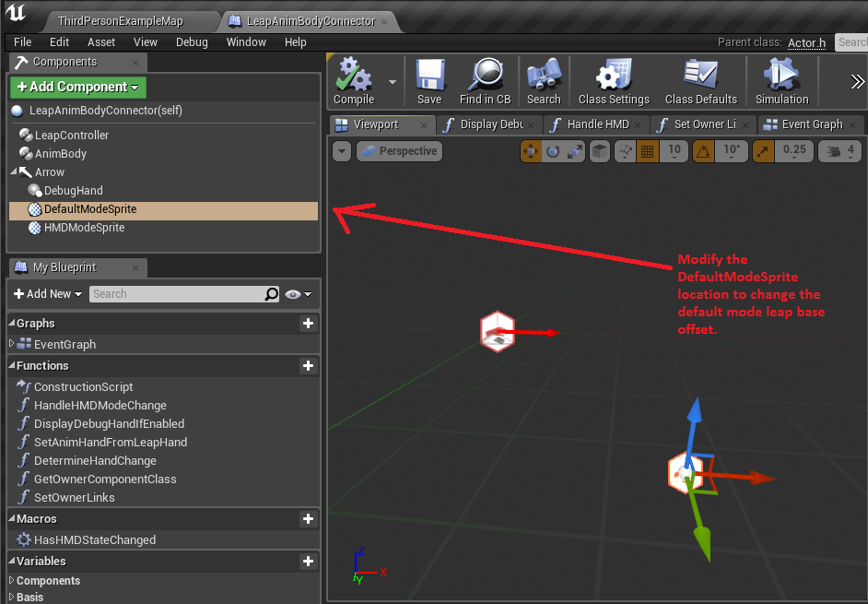
Task: Collapse the Graphs section
Action: point(12,323)
